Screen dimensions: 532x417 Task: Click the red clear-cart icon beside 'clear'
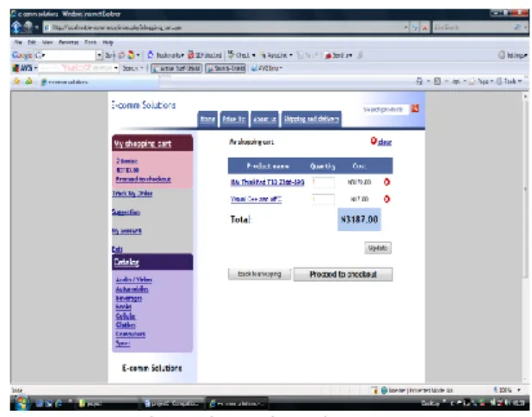(x=374, y=140)
